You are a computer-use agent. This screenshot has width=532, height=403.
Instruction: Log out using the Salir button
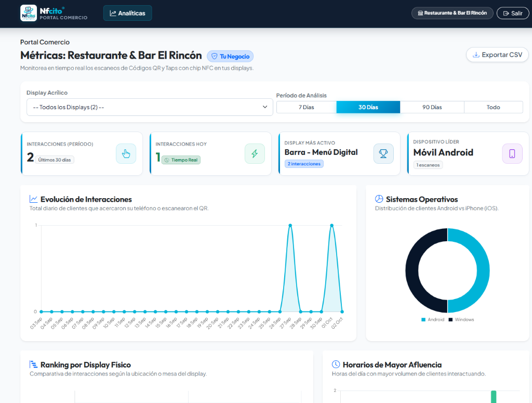point(513,13)
